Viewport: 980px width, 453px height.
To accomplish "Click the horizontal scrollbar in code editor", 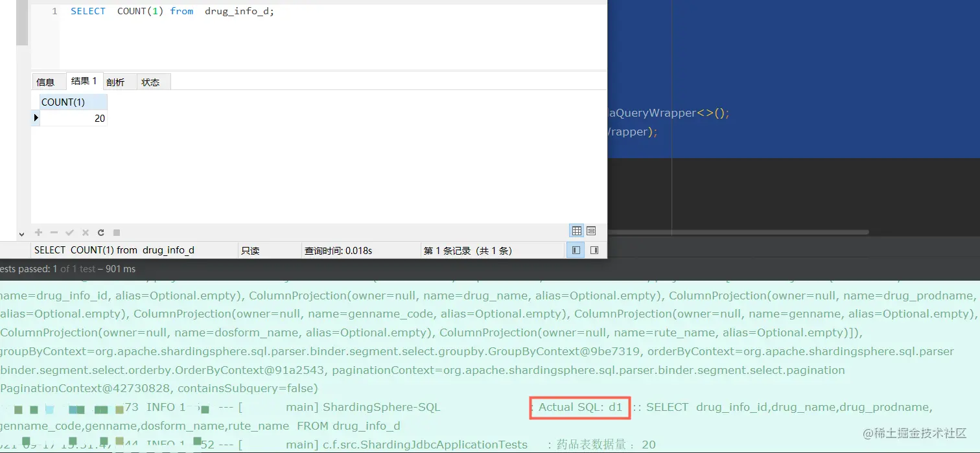I will point(738,232).
